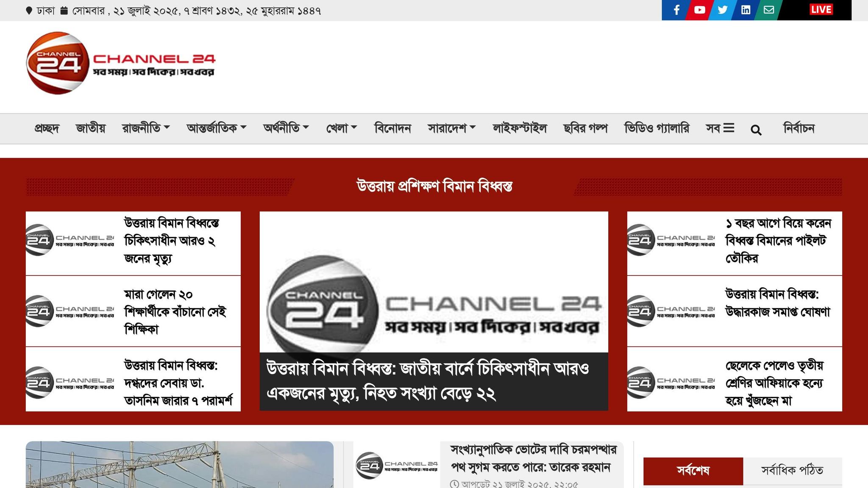Viewport: 868px width, 488px height.
Task: Expand the সারাদেশ dropdown
Action: click(452, 128)
